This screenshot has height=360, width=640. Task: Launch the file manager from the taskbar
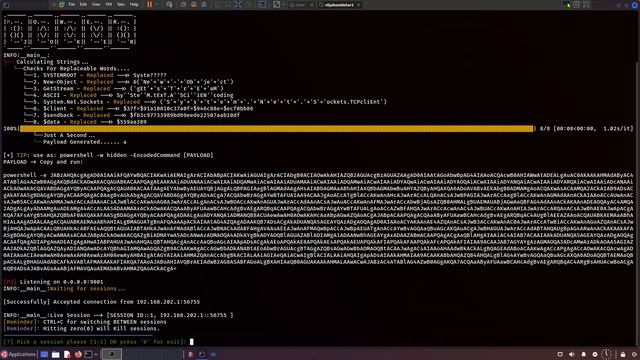point(56,354)
